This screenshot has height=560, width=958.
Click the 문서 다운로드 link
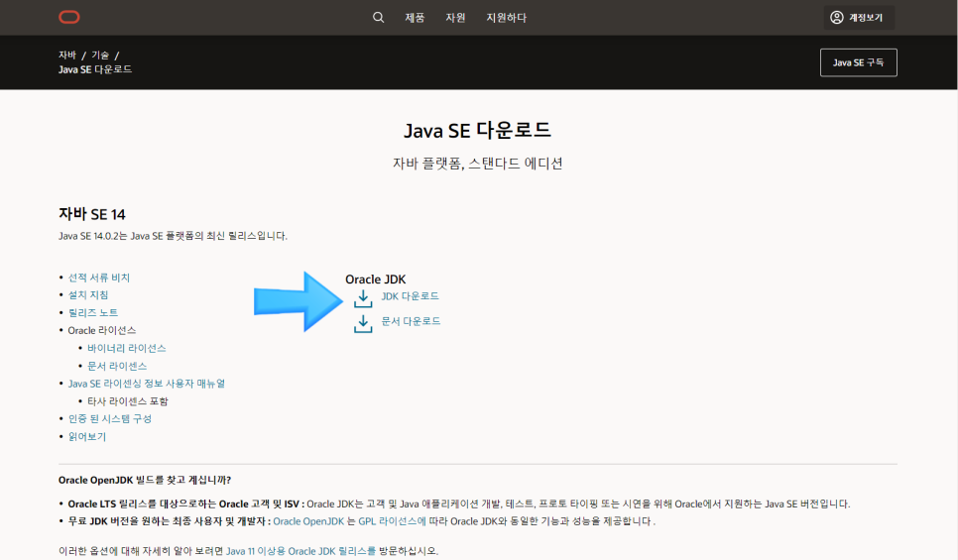[x=411, y=321]
